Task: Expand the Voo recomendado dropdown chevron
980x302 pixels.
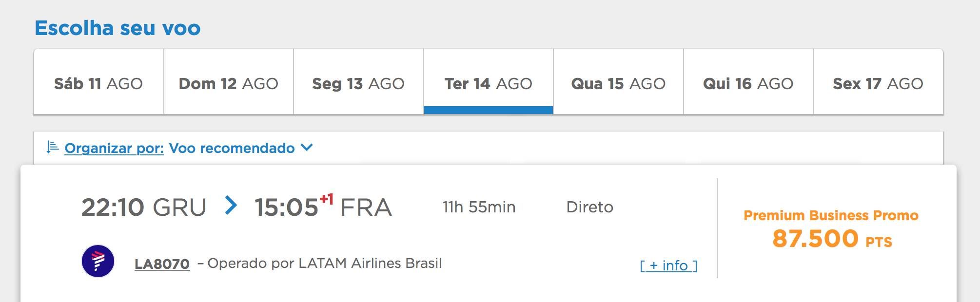Action: tap(307, 147)
